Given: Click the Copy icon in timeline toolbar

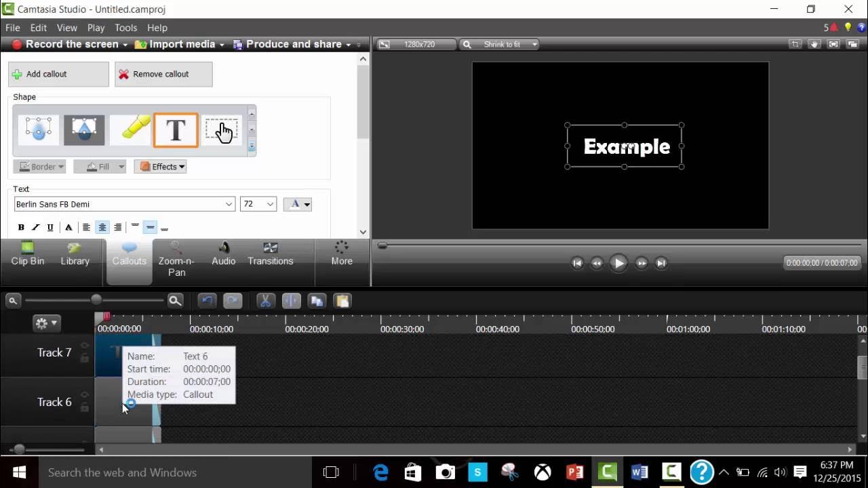Looking at the screenshot, I should click(317, 301).
